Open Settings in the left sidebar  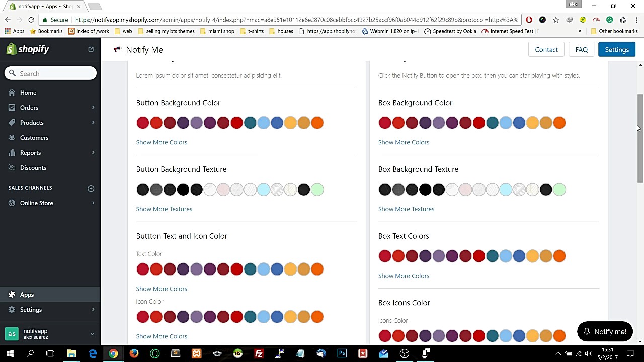[x=31, y=310]
